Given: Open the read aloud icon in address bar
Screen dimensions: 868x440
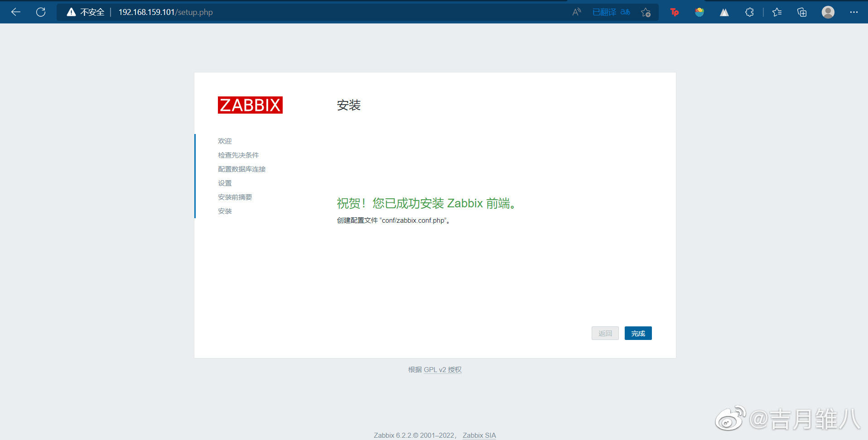Looking at the screenshot, I should tap(576, 12).
